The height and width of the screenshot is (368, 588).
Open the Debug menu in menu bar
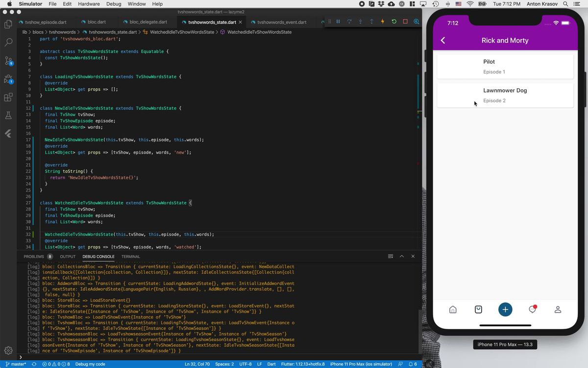click(114, 4)
